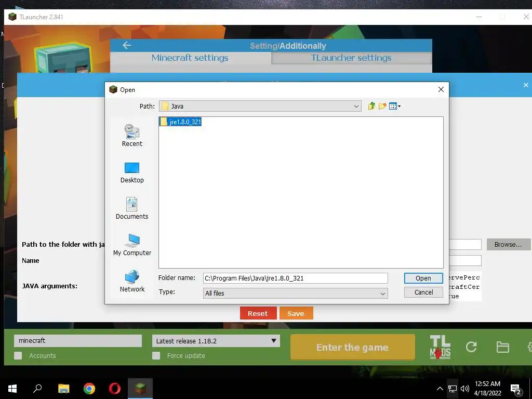Open network status tray icon

[453, 389]
